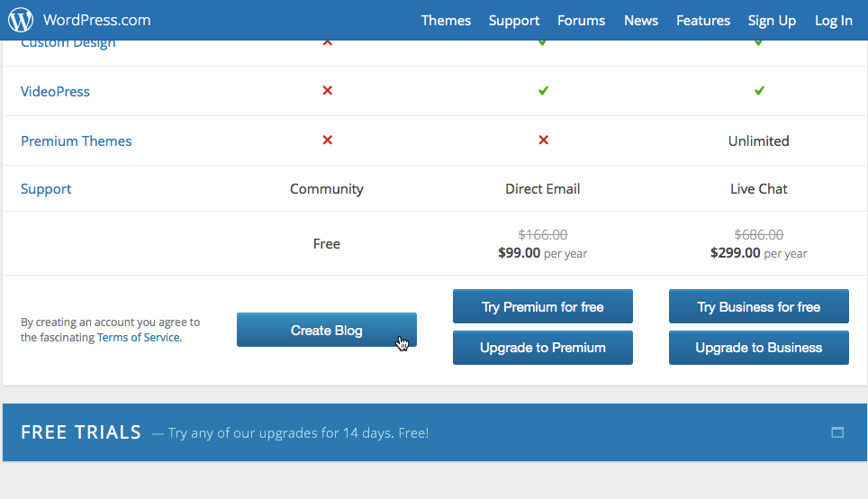
Task: Click the $99.00 per year price
Action: (542, 253)
